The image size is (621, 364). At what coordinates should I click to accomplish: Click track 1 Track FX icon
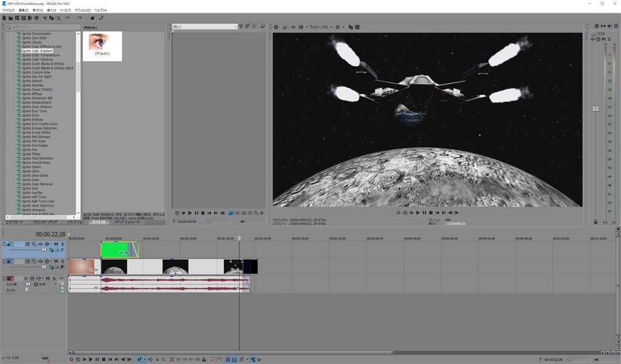(x=41, y=244)
